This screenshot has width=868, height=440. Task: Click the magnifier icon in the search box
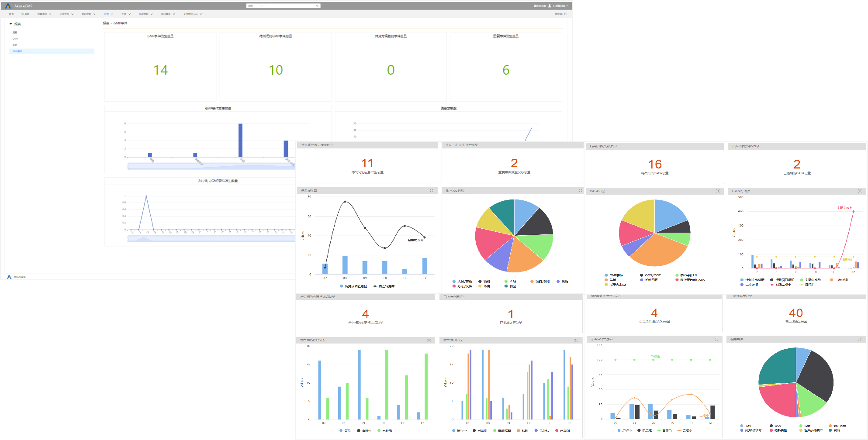click(317, 6)
